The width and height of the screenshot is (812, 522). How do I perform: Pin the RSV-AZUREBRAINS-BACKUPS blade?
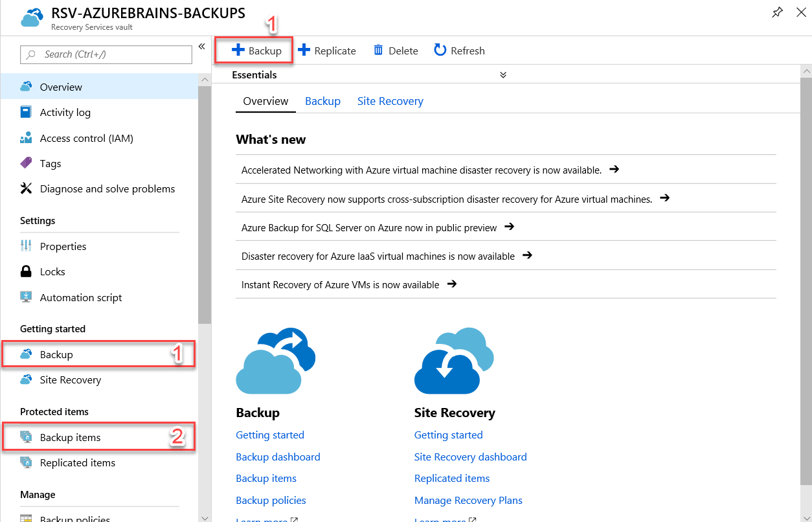click(x=777, y=12)
